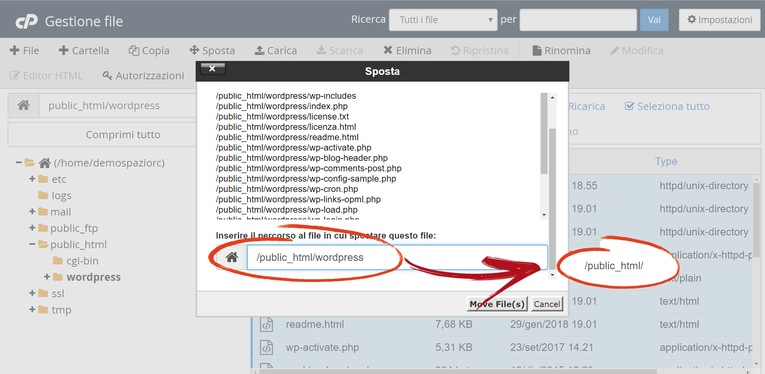Click the dialog destination path field
Image resolution: width=765 pixels, height=374 pixels.
(397, 257)
